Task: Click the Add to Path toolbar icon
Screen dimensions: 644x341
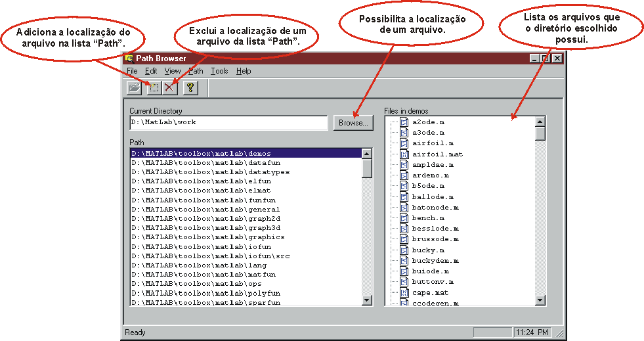Action: [x=152, y=87]
